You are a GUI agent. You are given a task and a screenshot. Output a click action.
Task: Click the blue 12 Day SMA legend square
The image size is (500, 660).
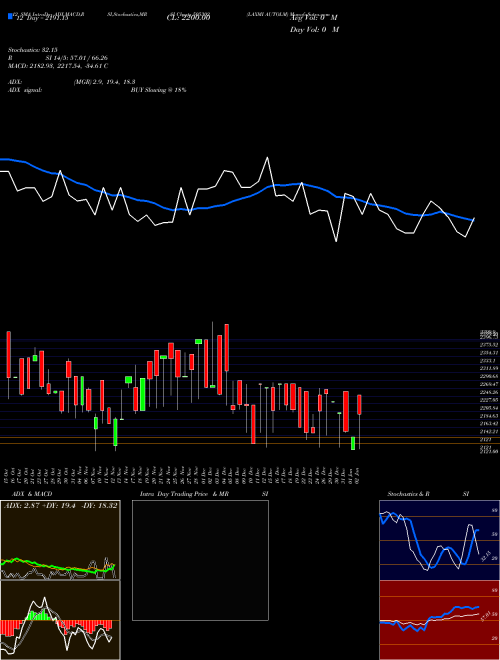pyautogui.click(x=10, y=17)
